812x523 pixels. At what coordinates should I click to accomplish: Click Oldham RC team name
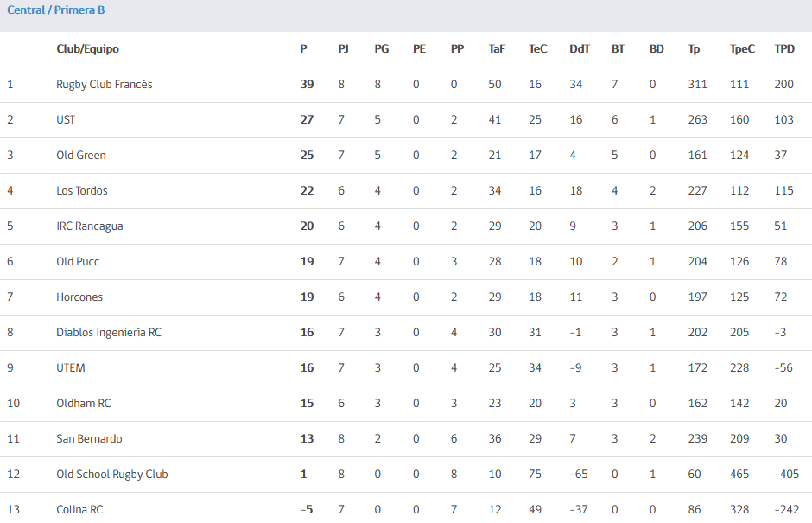click(x=84, y=403)
